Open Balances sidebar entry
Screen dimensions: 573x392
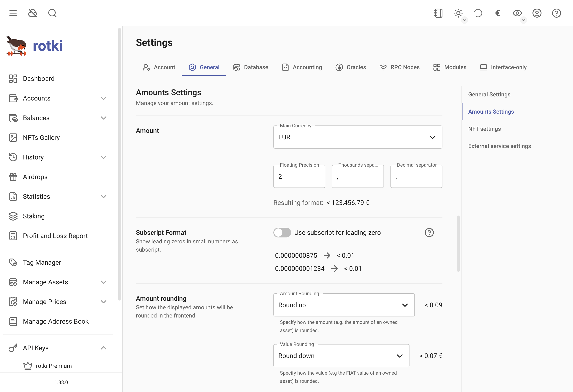(59, 118)
